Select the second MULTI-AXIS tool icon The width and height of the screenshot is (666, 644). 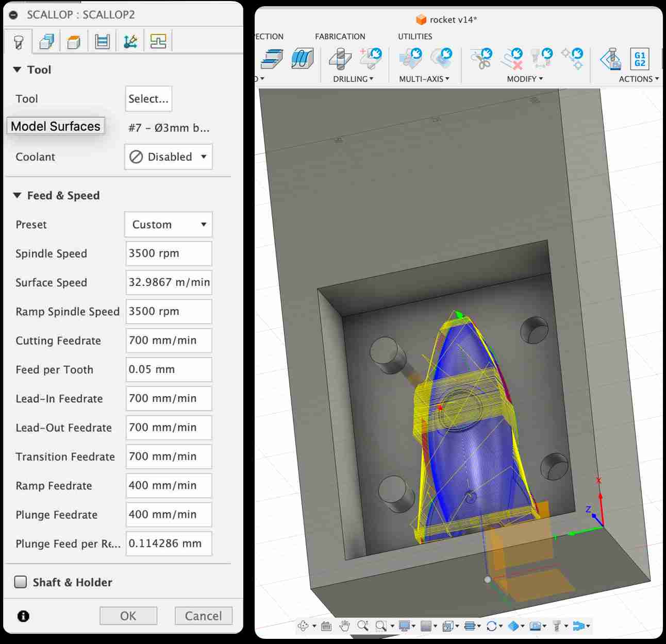(441, 59)
